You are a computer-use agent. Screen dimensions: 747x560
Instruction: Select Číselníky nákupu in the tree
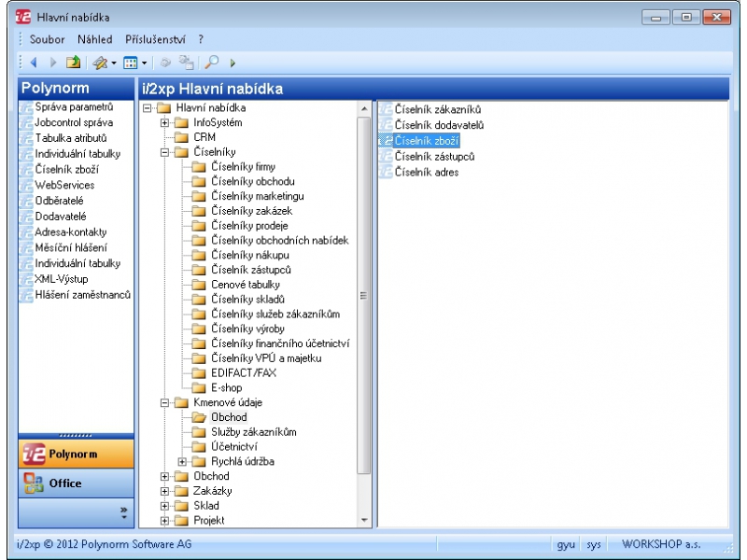(x=250, y=256)
